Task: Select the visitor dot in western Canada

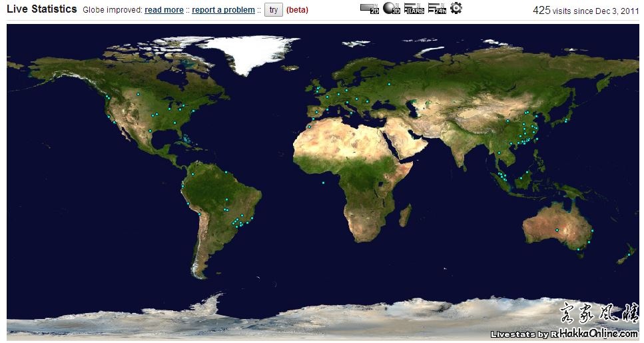Action: [138, 94]
